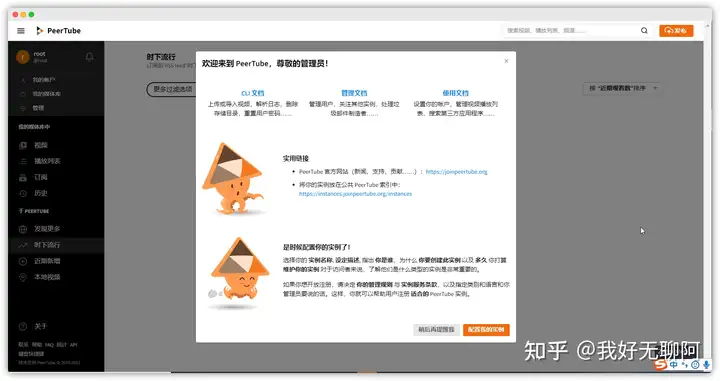
Task: Click the orange 配置我的实例 button
Action: tap(486, 330)
